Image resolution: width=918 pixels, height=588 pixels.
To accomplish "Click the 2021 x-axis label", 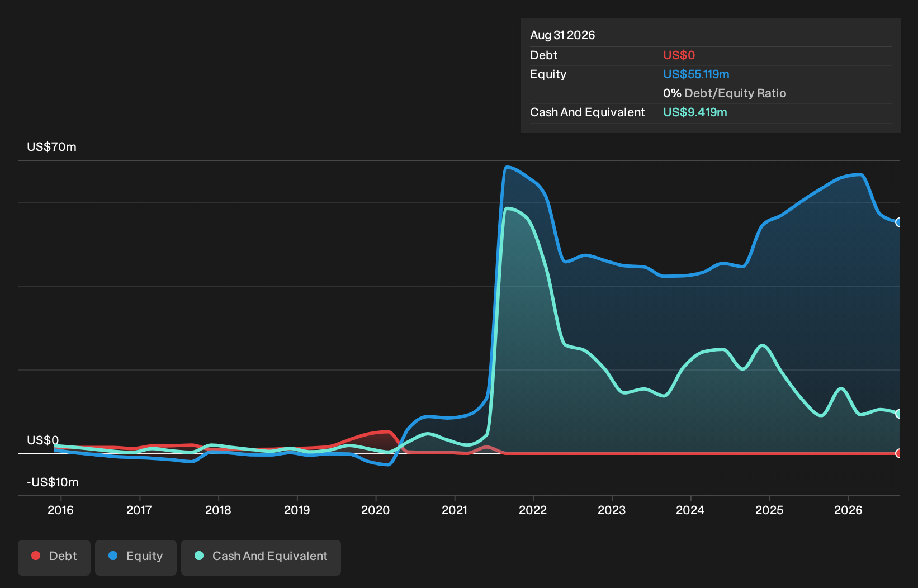I will click(455, 510).
